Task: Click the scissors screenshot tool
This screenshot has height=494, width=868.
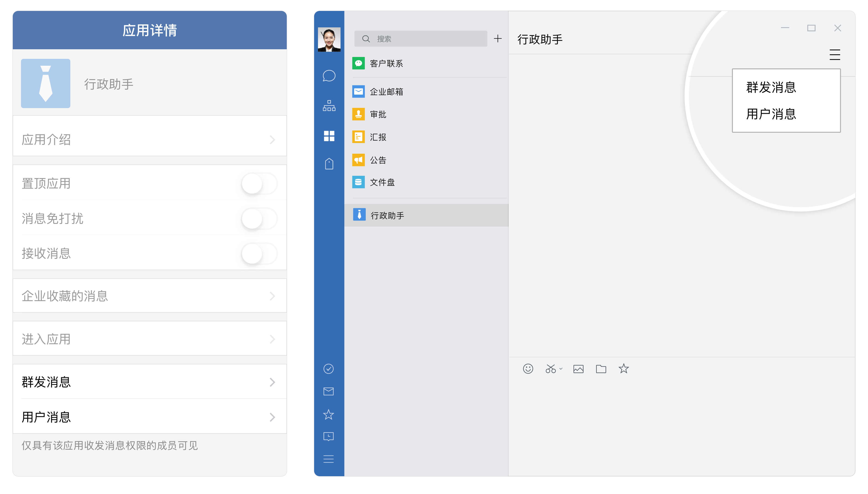Action: click(550, 369)
